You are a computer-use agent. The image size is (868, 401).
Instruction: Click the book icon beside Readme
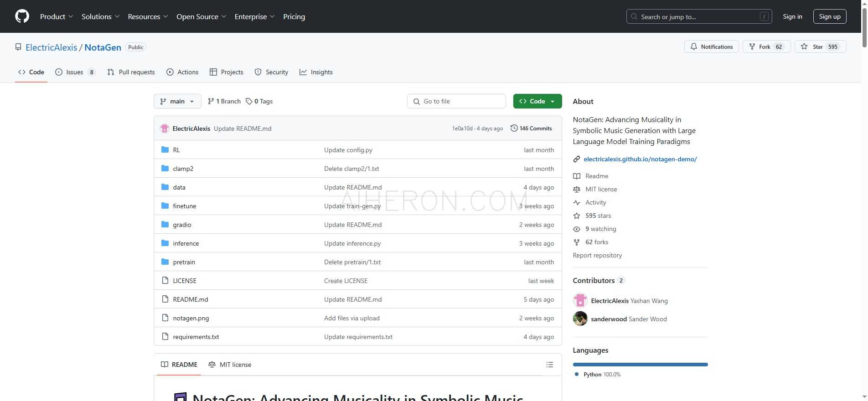click(x=577, y=176)
